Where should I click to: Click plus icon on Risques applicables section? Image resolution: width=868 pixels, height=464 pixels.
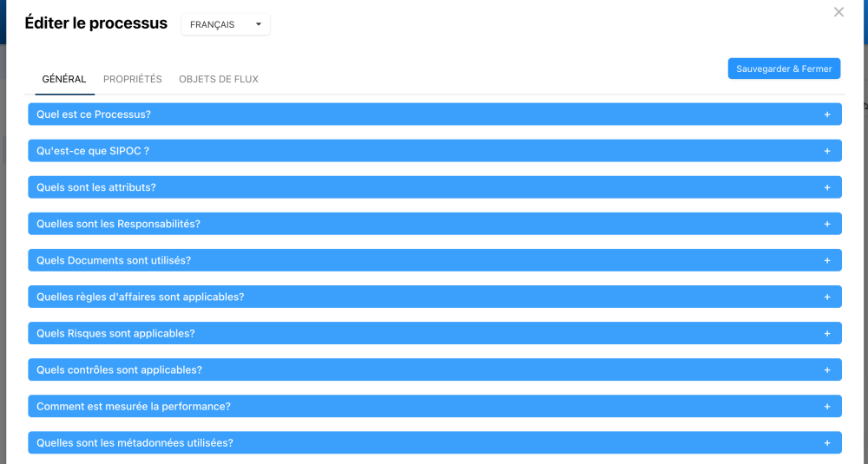coord(827,333)
